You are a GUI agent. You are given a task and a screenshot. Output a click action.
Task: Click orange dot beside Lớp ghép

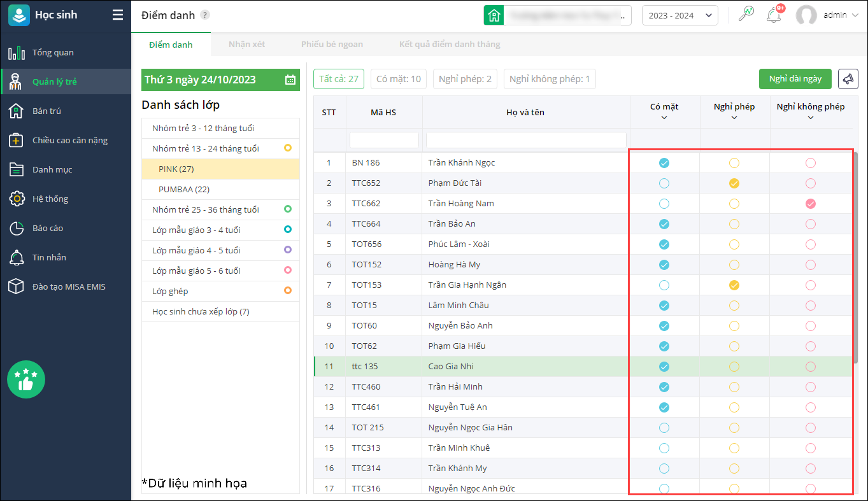point(288,290)
